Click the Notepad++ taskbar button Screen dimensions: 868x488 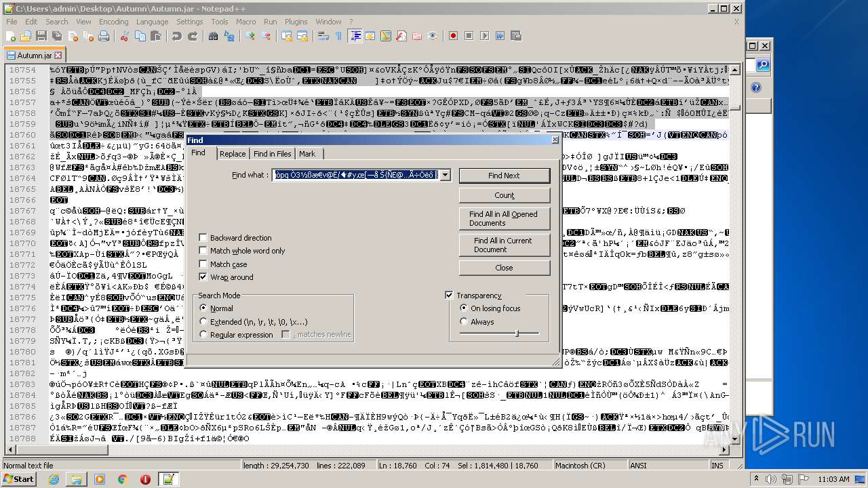pos(168,479)
